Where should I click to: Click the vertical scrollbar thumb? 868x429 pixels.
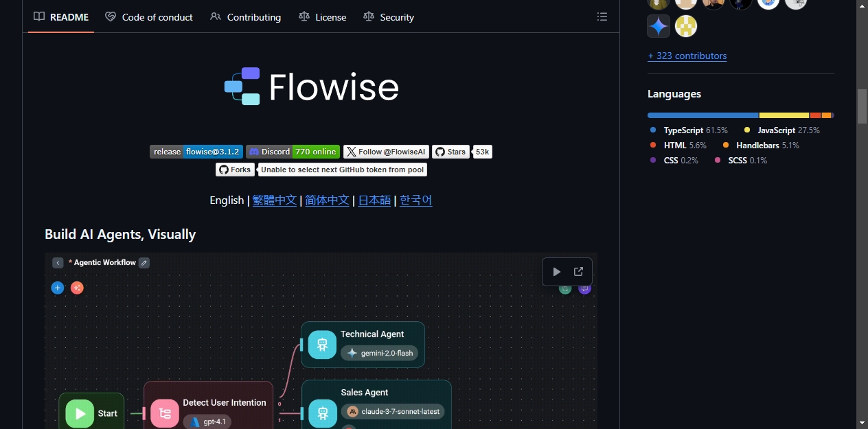862,106
